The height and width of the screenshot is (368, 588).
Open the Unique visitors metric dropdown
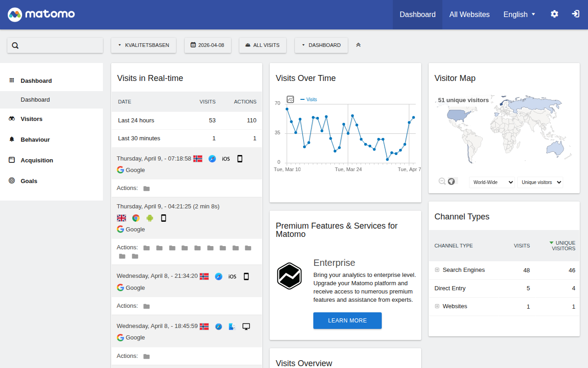(540, 182)
